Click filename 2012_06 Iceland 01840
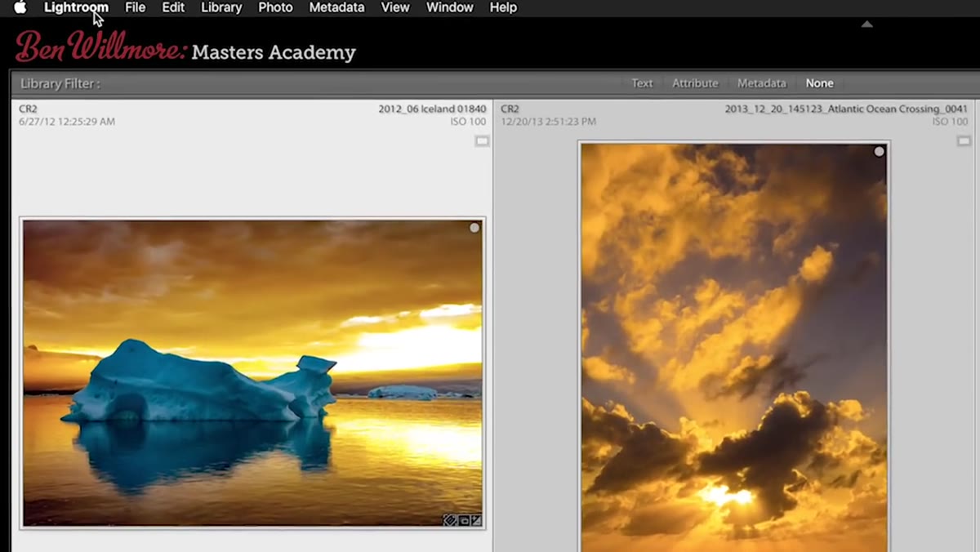This screenshot has width=980, height=552. point(432,109)
